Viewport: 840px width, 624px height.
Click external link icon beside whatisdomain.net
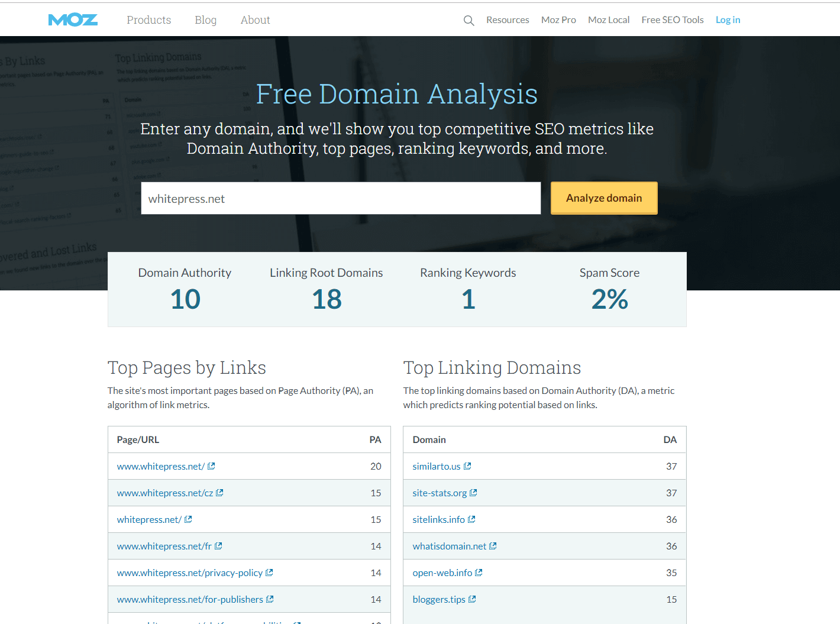point(493,546)
